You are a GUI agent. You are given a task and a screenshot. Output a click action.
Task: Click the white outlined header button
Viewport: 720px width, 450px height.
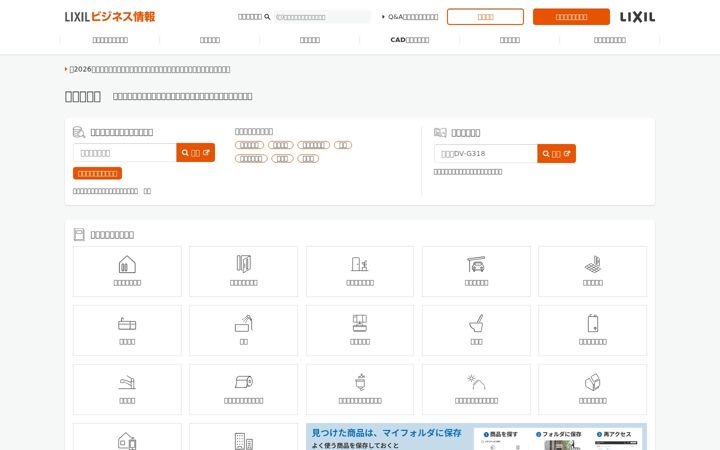point(485,17)
